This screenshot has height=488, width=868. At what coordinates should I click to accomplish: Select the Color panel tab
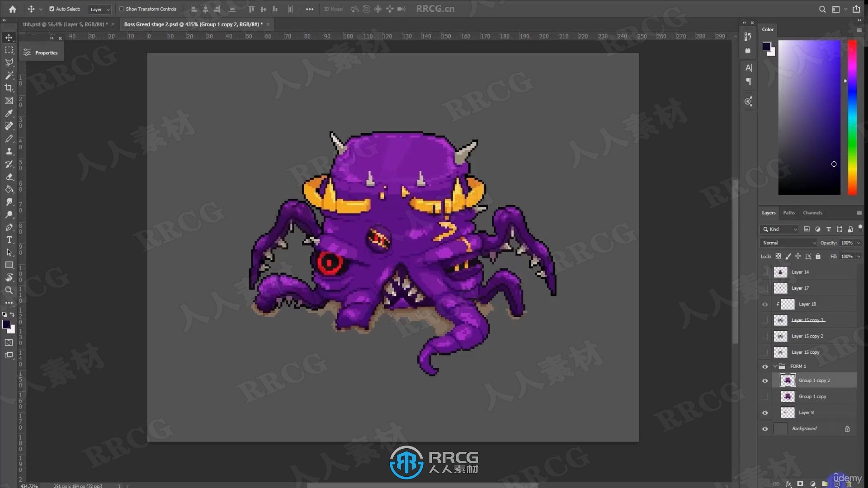click(768, 30)
